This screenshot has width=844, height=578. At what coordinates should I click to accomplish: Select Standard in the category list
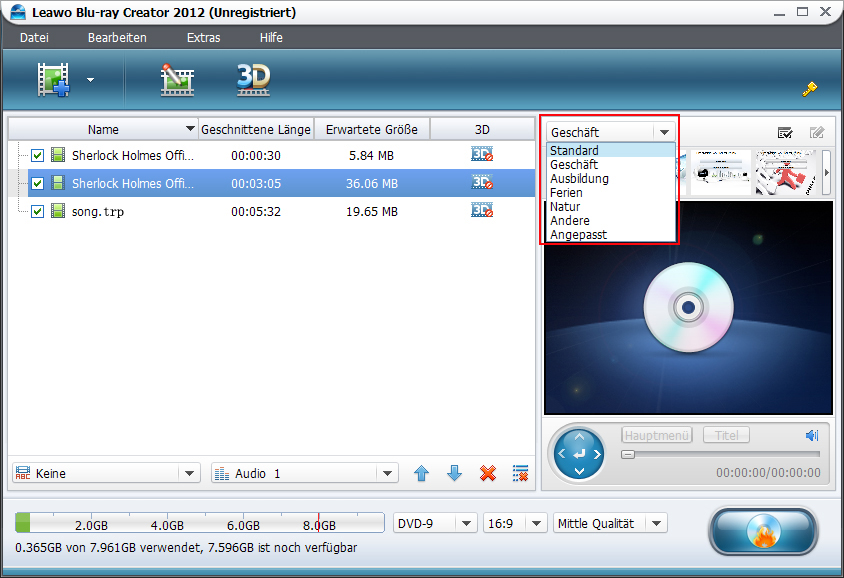pyautogui.click(x=610, y=151)
